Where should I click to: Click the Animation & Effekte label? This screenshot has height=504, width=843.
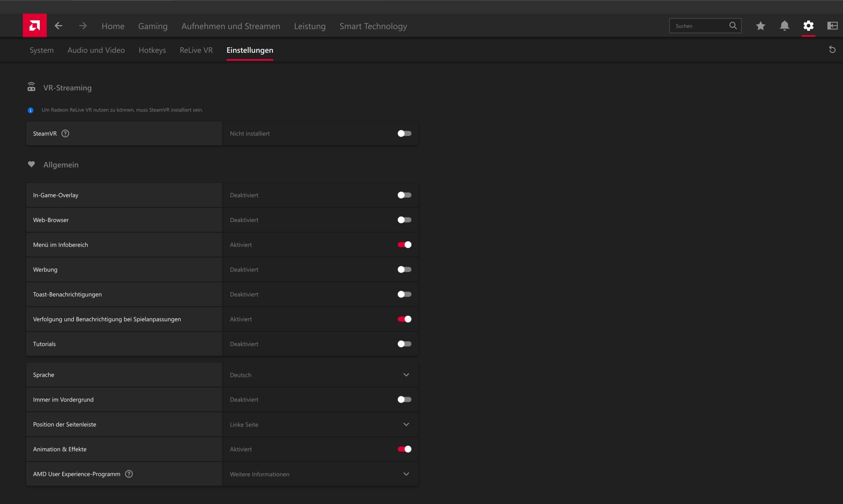coord(60,449)
